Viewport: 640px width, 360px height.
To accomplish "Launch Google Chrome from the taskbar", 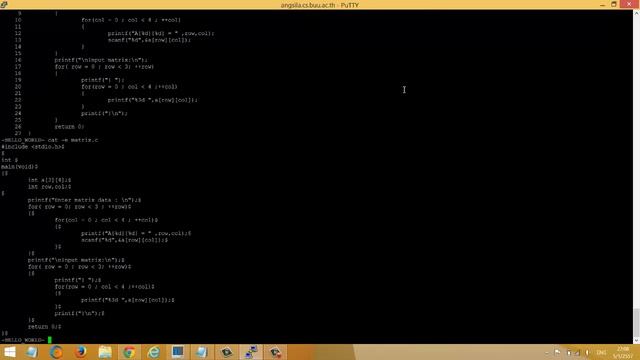I will pos(129,352).
